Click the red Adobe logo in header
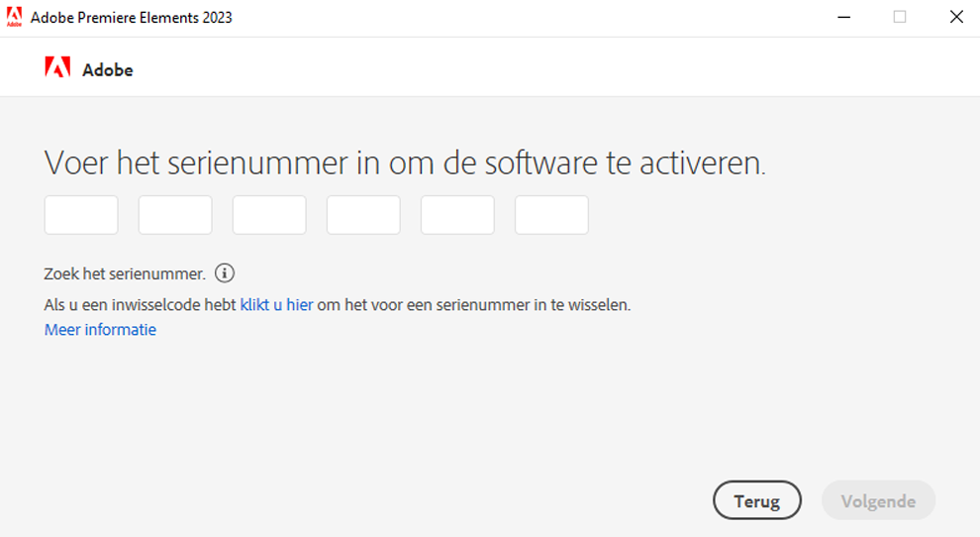 coord(57,68)
